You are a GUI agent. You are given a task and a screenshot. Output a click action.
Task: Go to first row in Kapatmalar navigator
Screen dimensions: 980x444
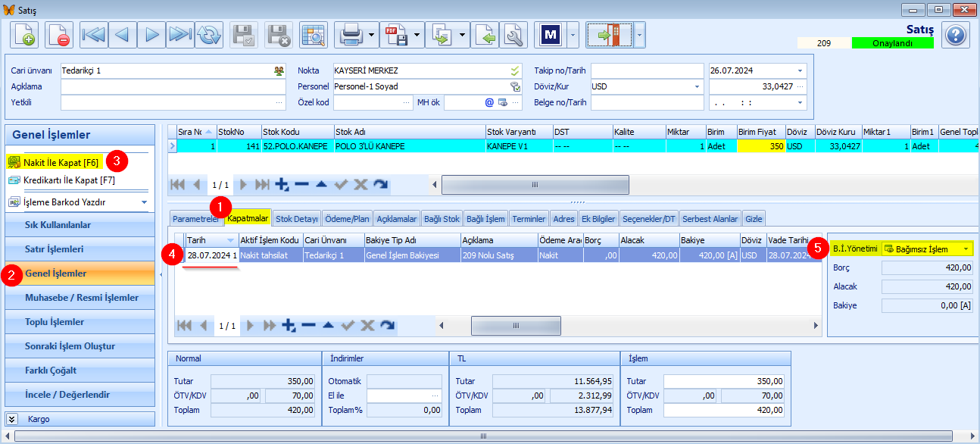pyautogui.click(x=183, y=325)
